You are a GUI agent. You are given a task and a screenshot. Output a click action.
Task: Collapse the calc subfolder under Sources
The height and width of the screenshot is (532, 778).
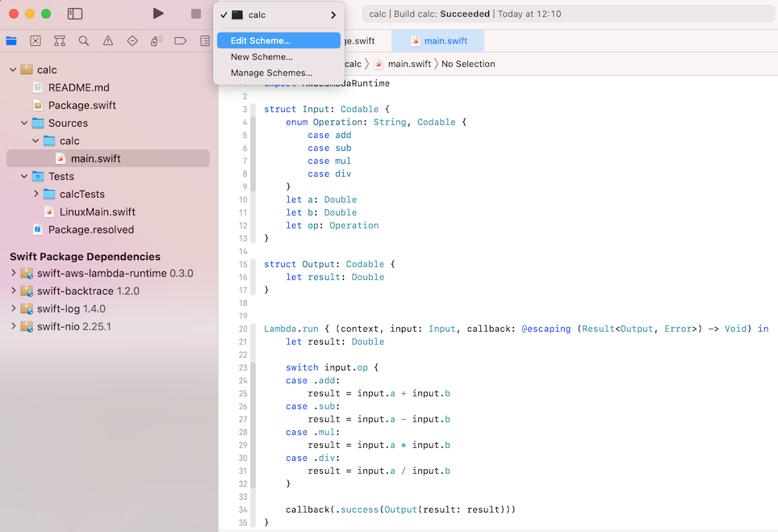coord(36,140)
